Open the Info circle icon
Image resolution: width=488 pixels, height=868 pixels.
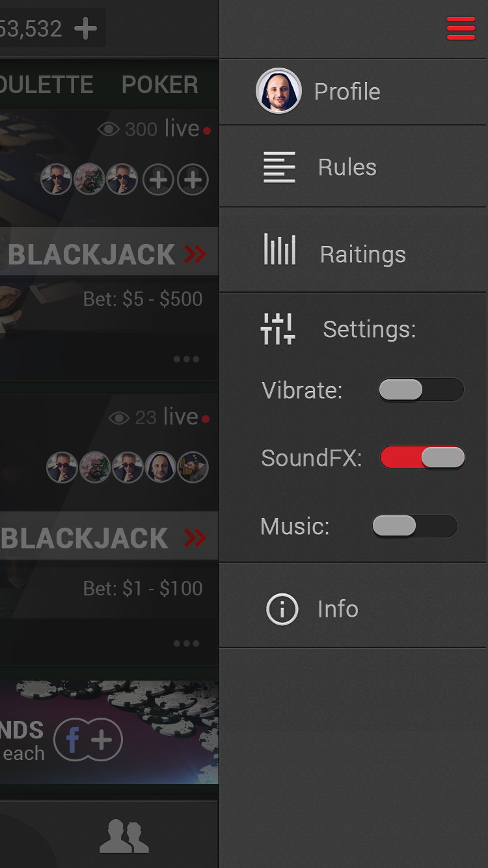point(282,610)
